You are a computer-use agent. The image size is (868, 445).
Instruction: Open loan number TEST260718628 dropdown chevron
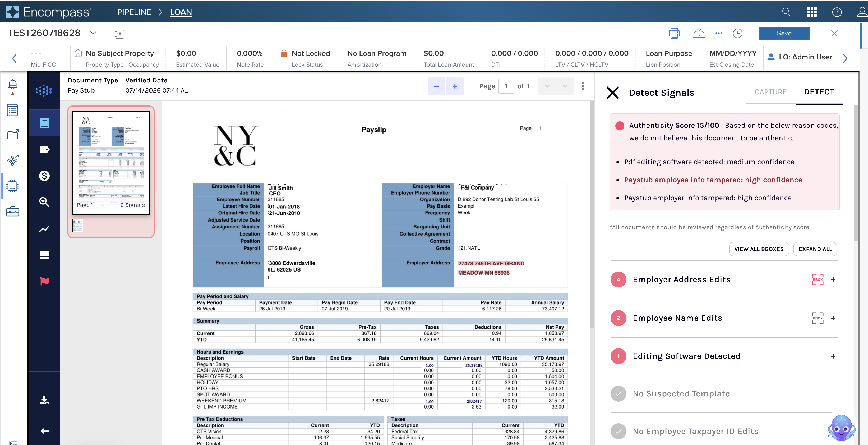93,33
